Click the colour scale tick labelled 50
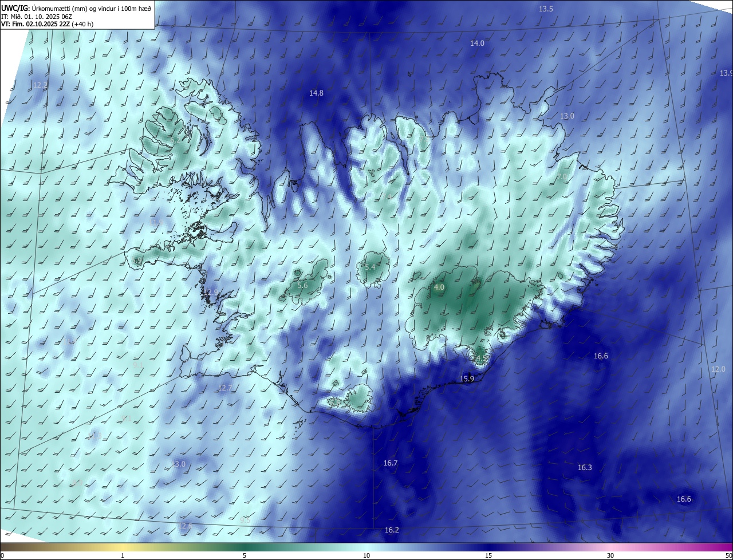The height and width of the screenshot is (560, 733). [728, 555]
